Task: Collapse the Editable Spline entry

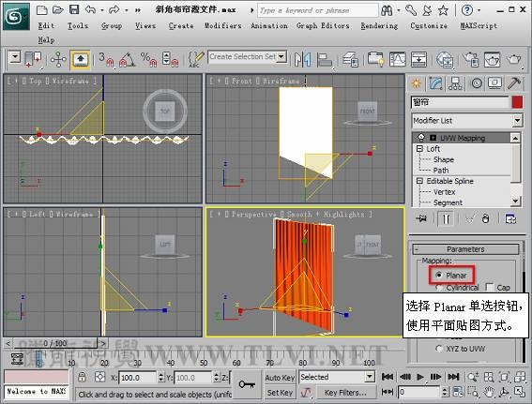Action: coord(419,181)
